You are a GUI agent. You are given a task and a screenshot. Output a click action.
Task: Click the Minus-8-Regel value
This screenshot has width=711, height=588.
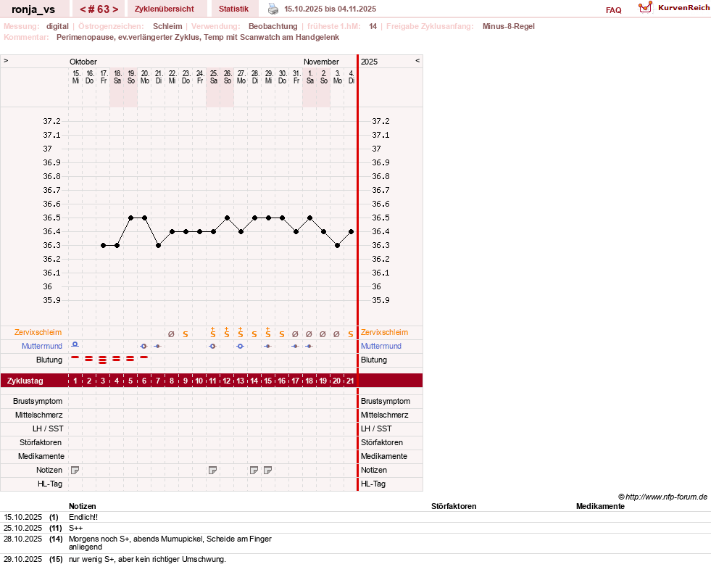pyautogui.click(x=508, y=26)
